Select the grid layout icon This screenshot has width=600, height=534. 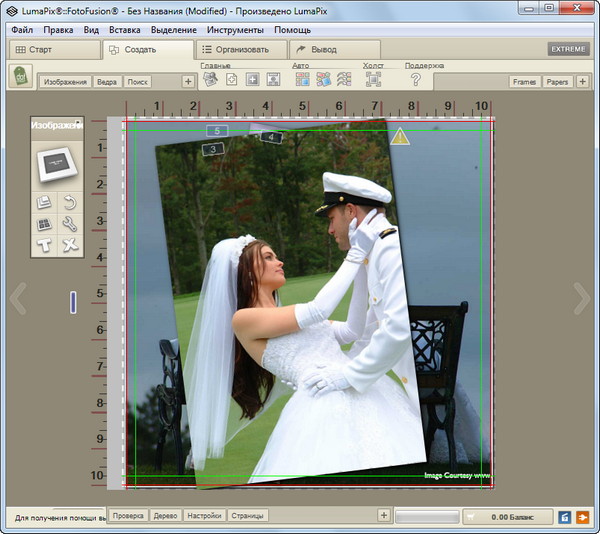(44, 224)
